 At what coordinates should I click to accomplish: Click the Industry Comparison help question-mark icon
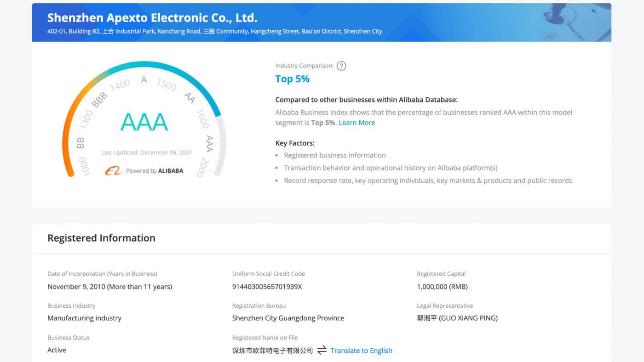(341, 66)
